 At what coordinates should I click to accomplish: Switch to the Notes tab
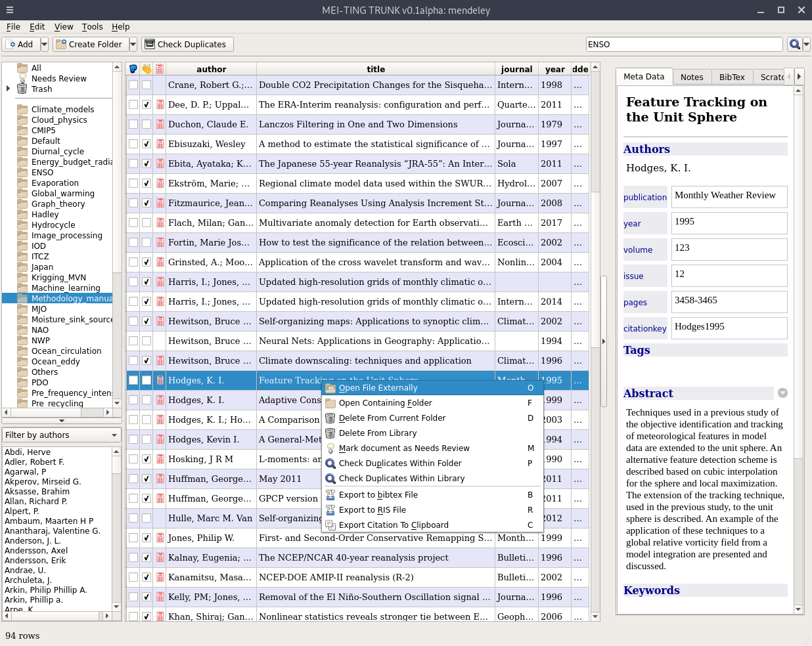coord(692,77)
